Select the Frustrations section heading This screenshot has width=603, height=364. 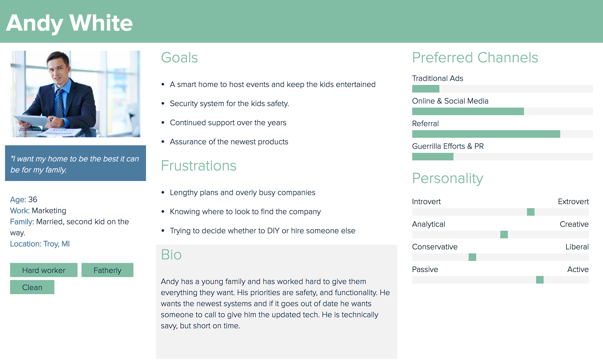pos(198,166)
